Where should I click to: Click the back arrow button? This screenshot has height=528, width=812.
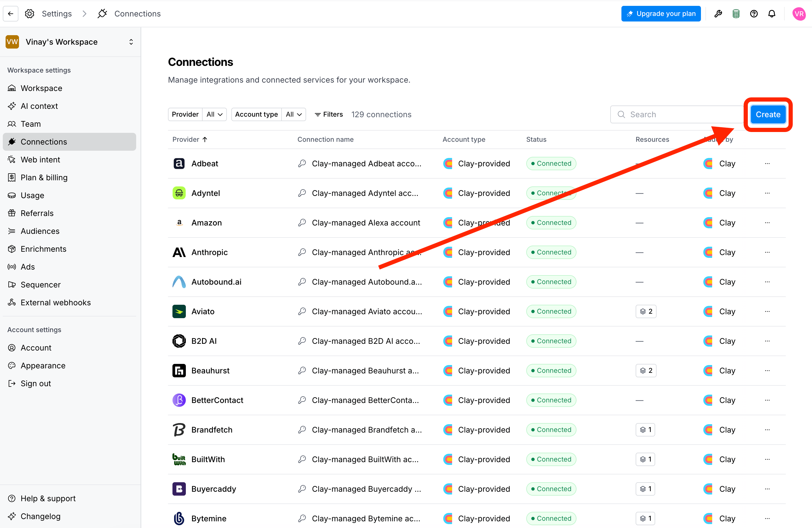(11, 14)
